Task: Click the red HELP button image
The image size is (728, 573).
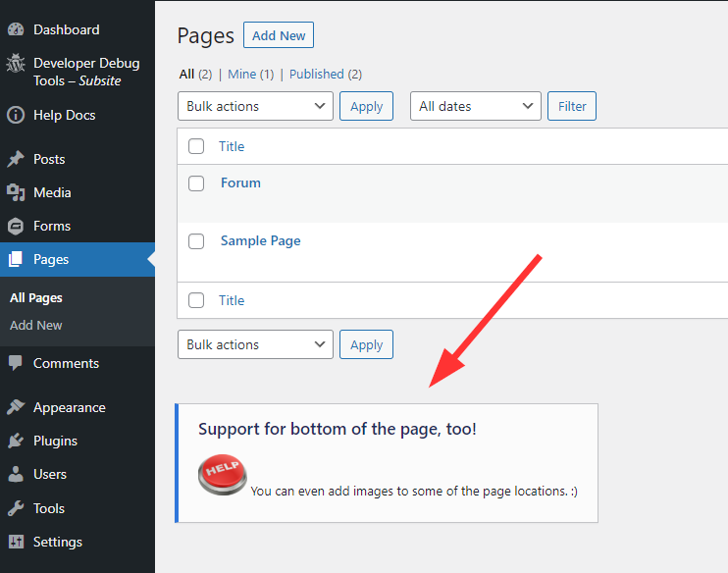Action: coord(223,475)
